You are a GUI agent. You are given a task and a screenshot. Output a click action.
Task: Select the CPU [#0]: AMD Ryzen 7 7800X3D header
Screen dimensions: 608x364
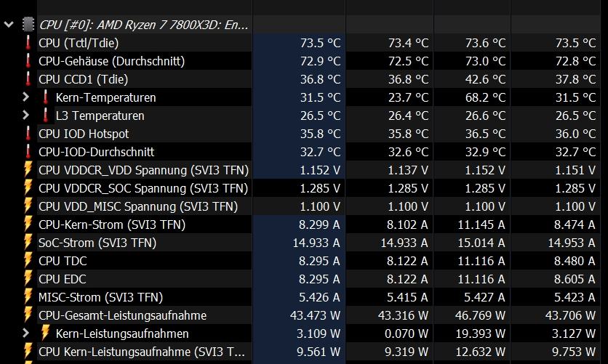pyautogui.click(x=143, y=25)
